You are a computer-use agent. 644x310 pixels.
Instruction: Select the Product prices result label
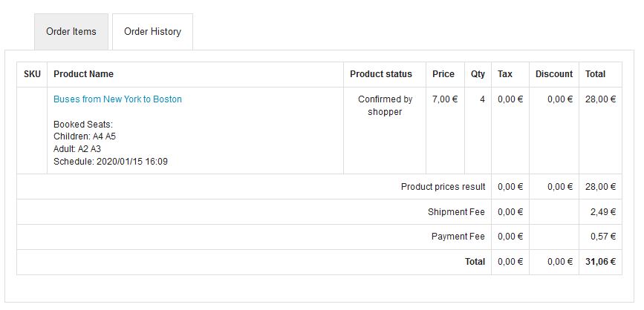point(443,187)
